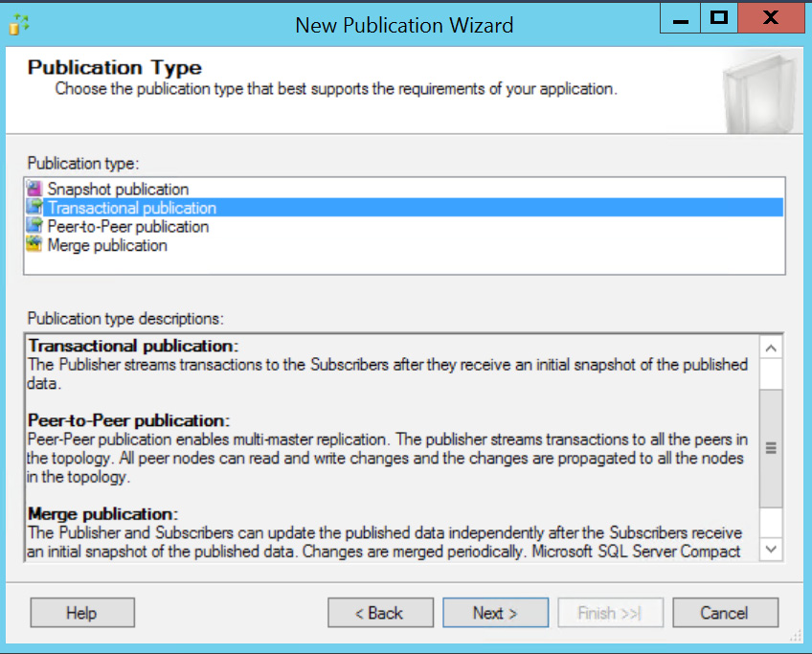Click the up arrow of descriptions scrollbar
Viewport: 812px width, 654px height.
pyautogui.click(x=771, y=348)
